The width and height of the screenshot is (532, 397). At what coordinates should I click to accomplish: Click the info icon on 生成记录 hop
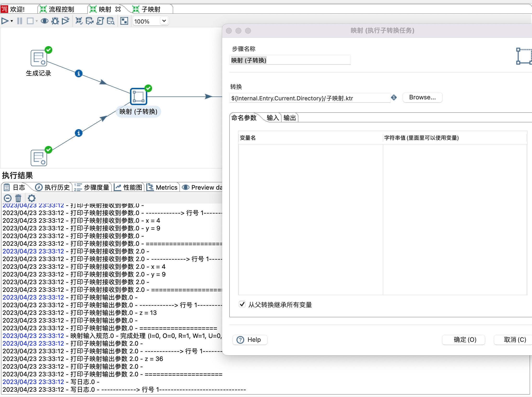tap(78, 73)
